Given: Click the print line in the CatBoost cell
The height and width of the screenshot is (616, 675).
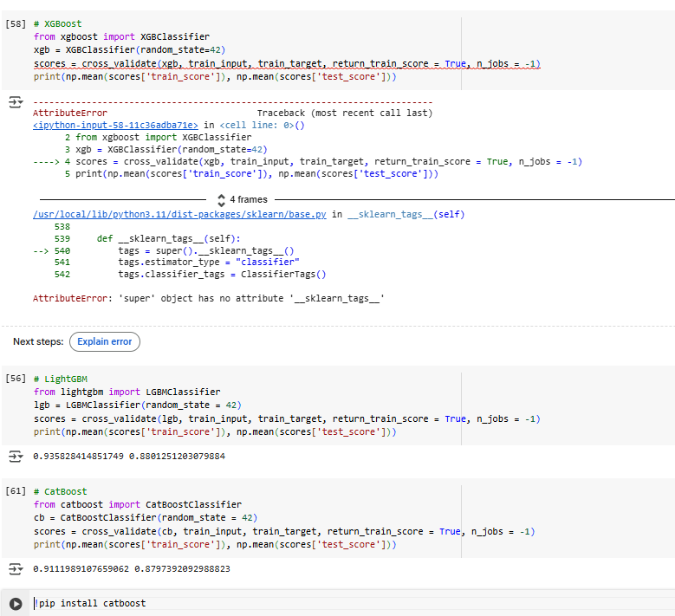Looking at the screenshot, I should 215,545.
